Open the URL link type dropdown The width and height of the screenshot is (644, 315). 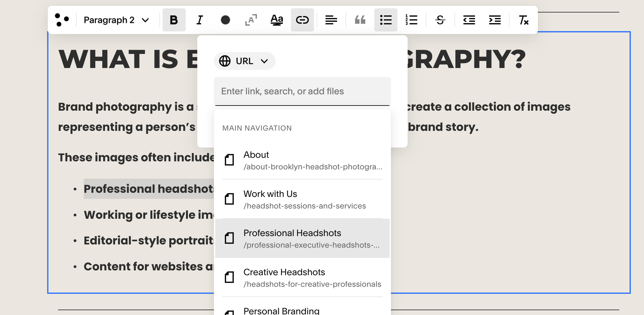[244, 61]
